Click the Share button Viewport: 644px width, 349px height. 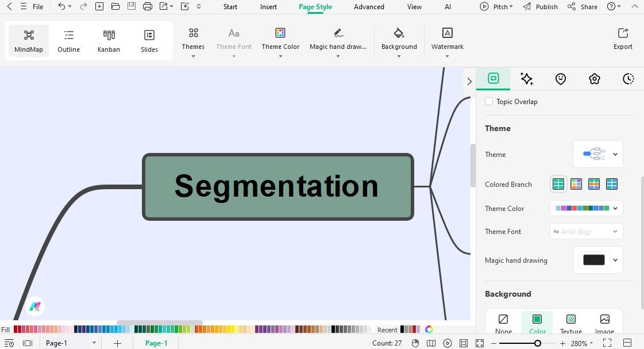583,6
